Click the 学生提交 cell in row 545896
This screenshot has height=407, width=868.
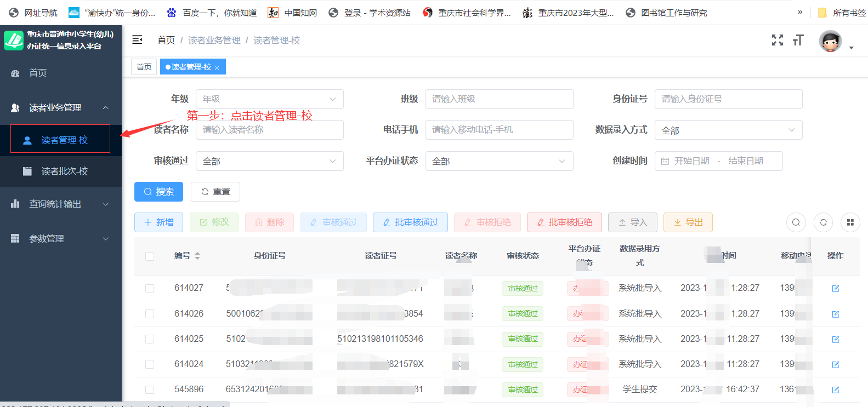640,389
